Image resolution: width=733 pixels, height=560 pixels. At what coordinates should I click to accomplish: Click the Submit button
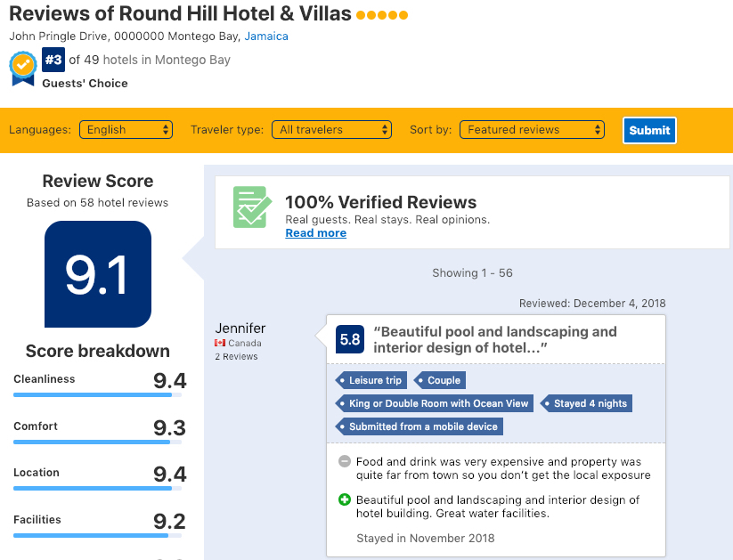(649, 130)
